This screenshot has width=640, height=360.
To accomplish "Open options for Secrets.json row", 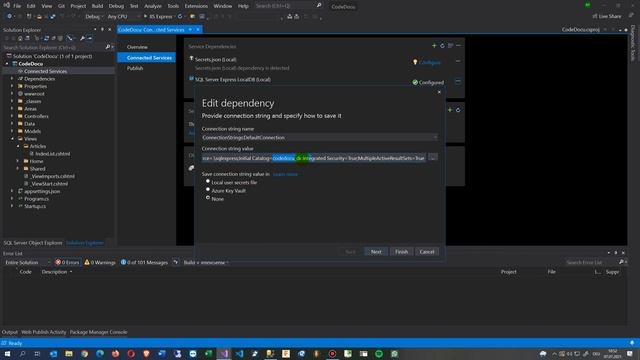I will click(x=458, y=62).
